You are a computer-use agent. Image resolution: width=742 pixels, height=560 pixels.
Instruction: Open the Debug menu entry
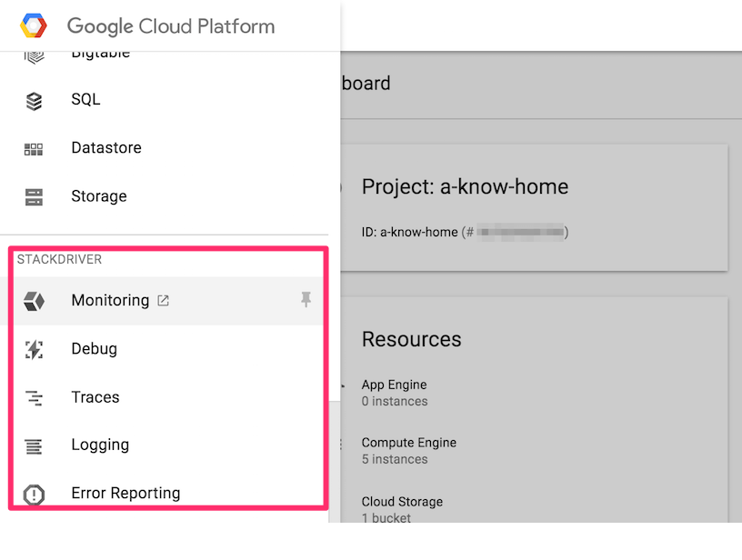coord(95,349)
